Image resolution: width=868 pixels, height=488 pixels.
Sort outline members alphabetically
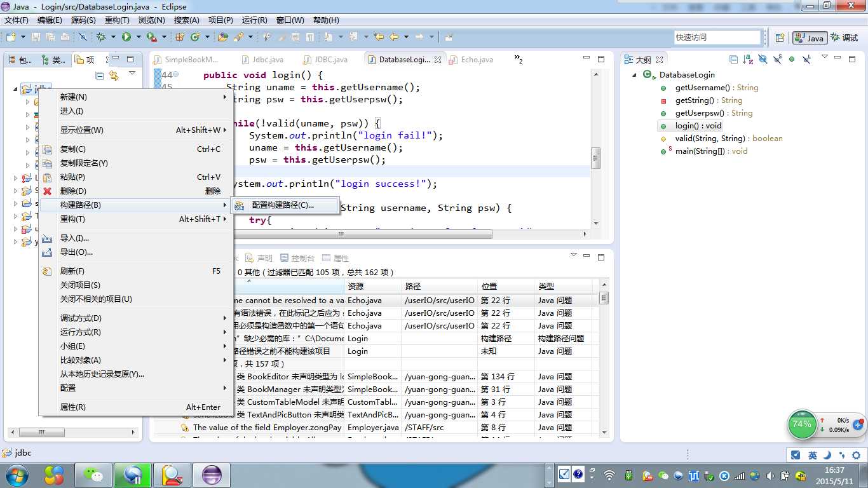(x=748, y=59)
